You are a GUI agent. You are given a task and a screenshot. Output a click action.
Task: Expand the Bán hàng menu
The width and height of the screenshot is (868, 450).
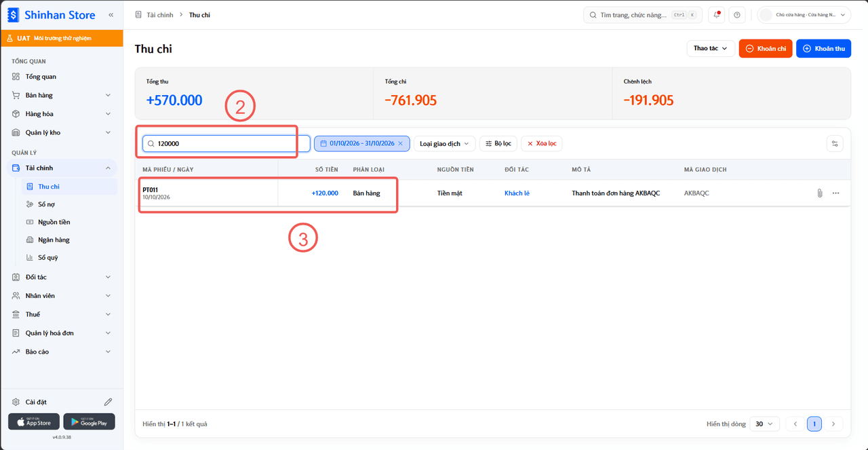click(62, 95)
